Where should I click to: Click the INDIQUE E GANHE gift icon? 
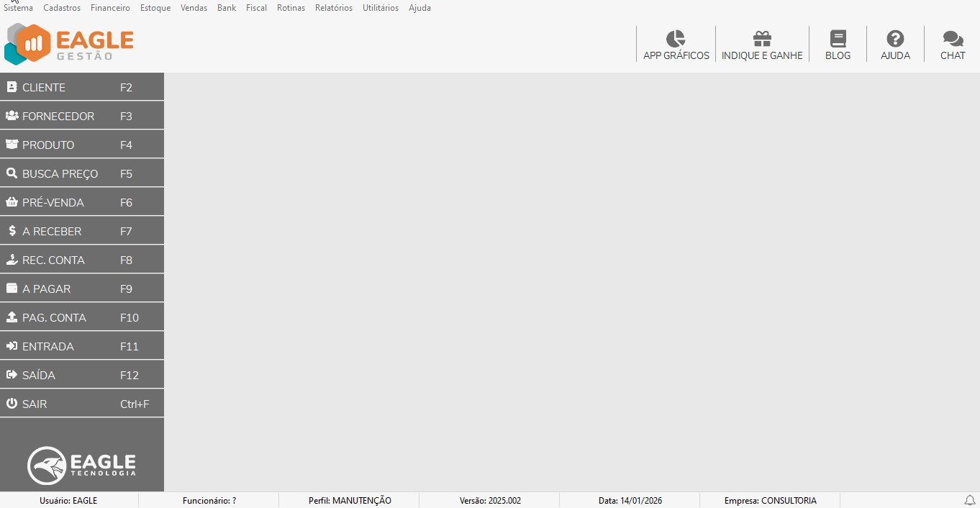pos(762,39)
